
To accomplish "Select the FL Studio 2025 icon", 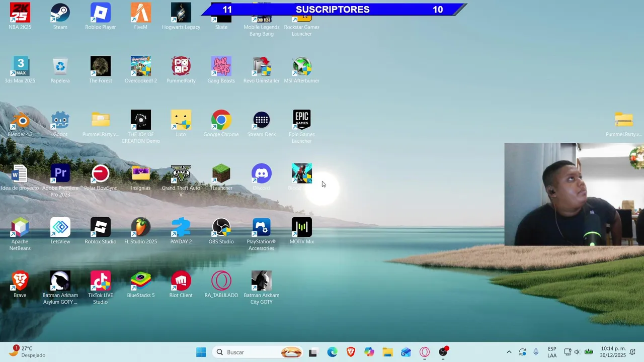I will click(x=141, y=228).
